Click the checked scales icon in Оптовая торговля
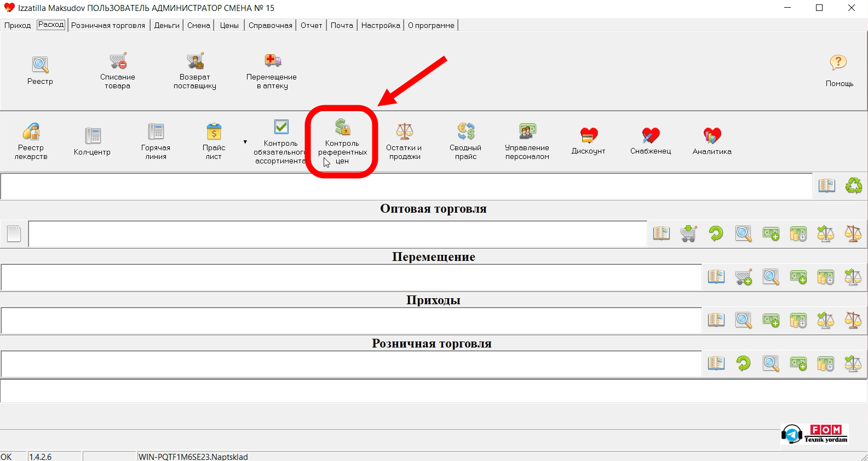 [826, 234]
